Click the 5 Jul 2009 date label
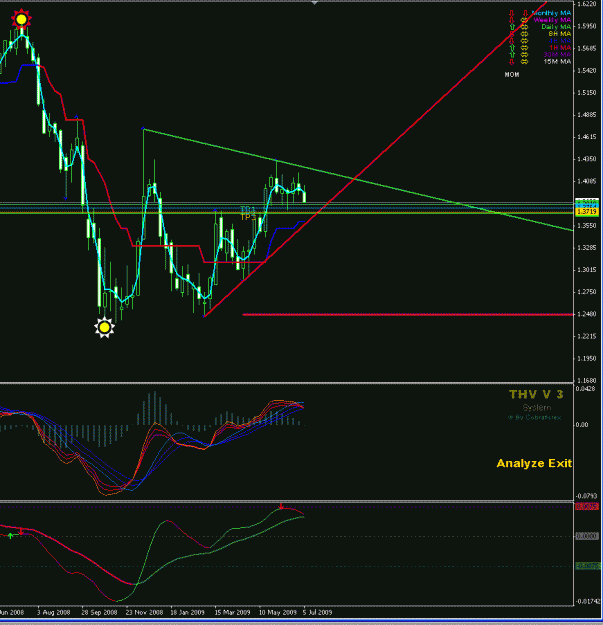The height and width of the screenshot is (625, 603). pyautogui.click(x=317, y=612)
